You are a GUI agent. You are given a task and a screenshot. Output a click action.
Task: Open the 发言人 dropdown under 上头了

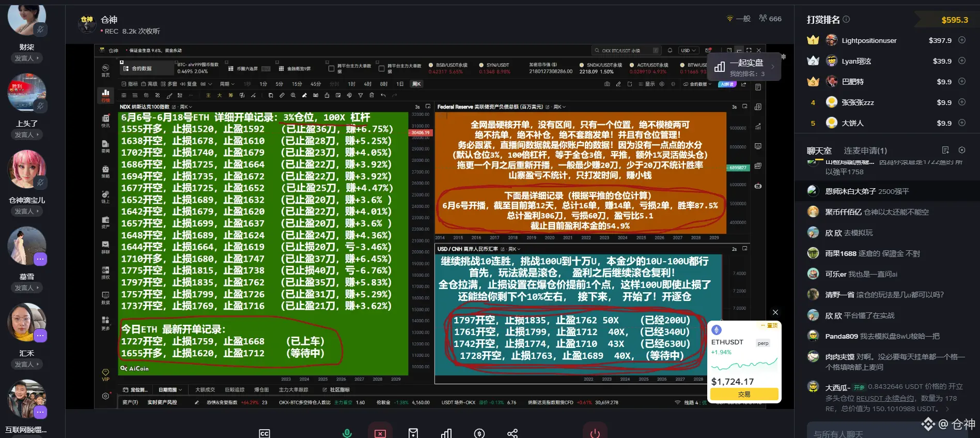pos(27,134)
